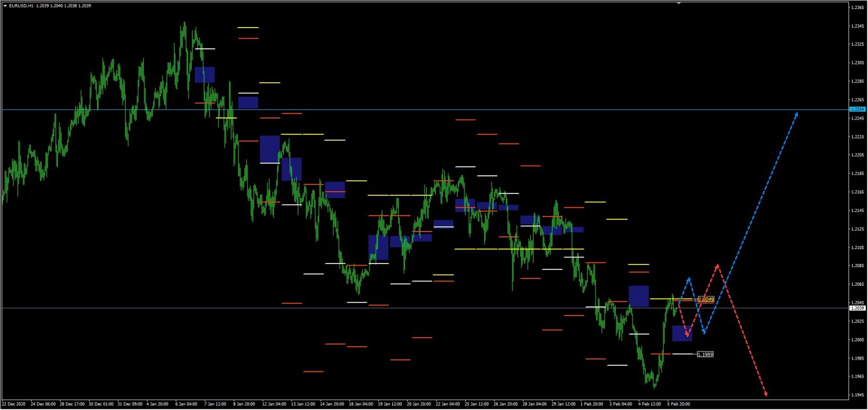Click the 18 Jan 04:00 time axis label
This screenshot has width=868, height=410.
coord(362,404)
